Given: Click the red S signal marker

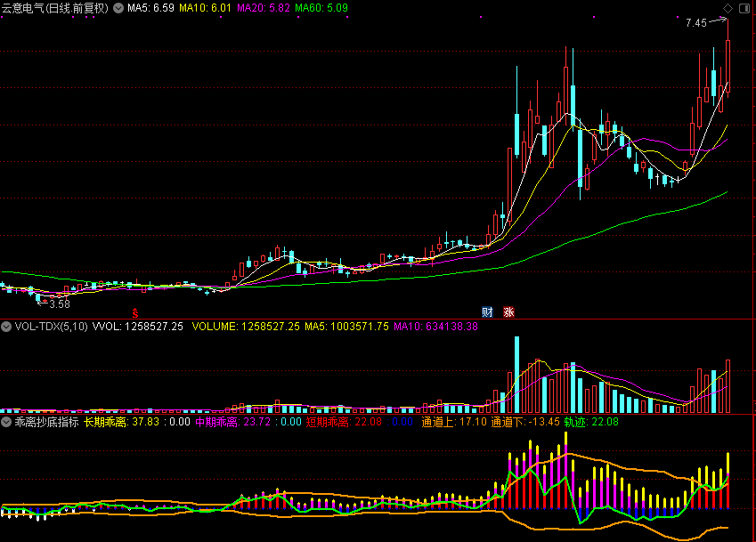Looking at the screenshot, I should pyautogui.click(x=135, y=313).
